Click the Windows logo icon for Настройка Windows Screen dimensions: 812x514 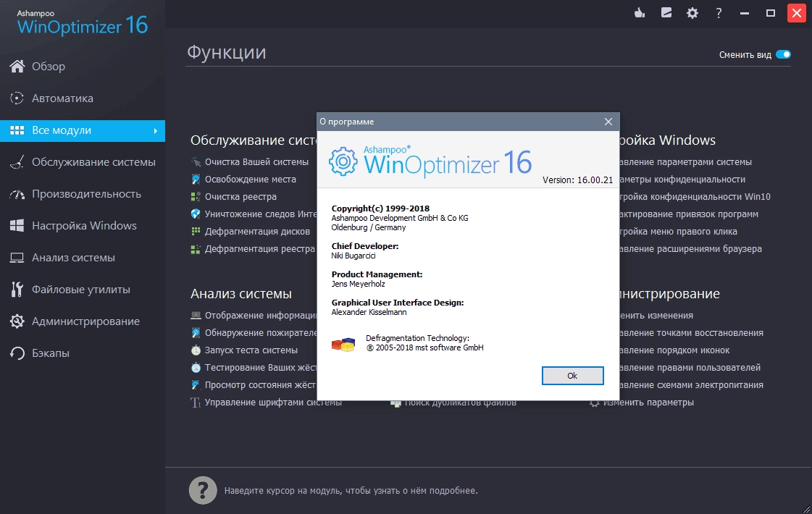click(x=17, y=226)
